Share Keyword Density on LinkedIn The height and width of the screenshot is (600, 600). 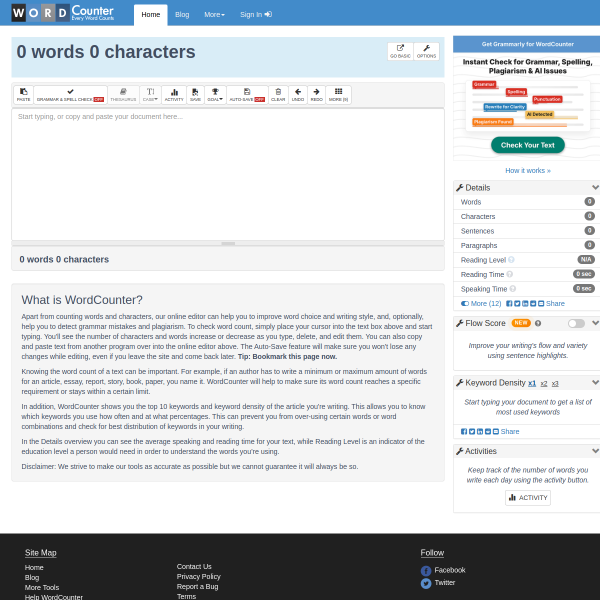pos(480,431)
